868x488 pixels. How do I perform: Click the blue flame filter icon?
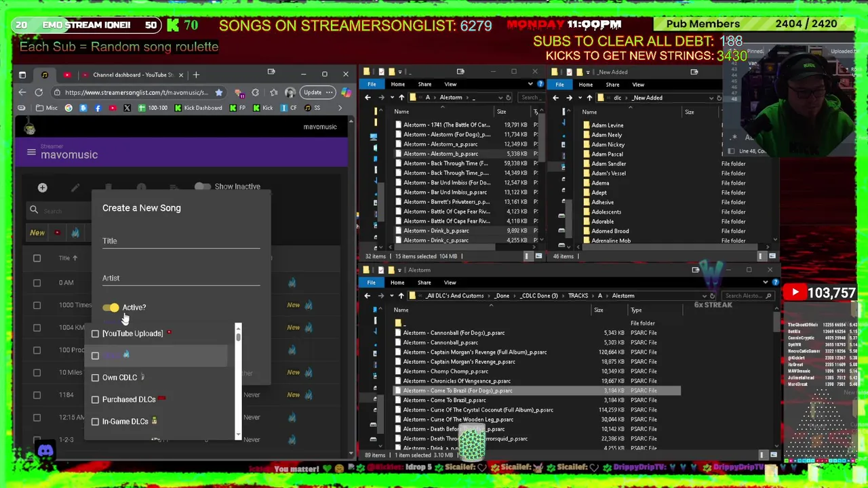(x=75, y=232)
